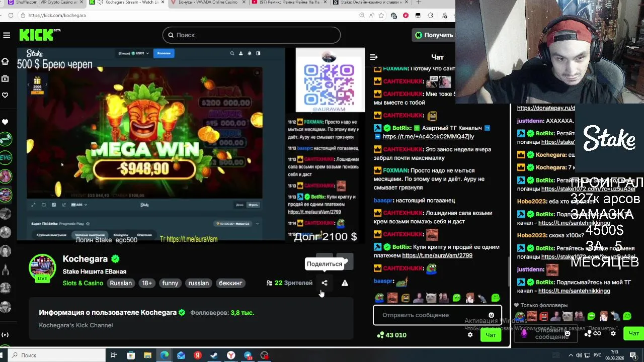The width and height of the screenshot is (644, 362).
Task: Open the Kick hamburger sidebar menu
Action: click(x=7, y=35)
